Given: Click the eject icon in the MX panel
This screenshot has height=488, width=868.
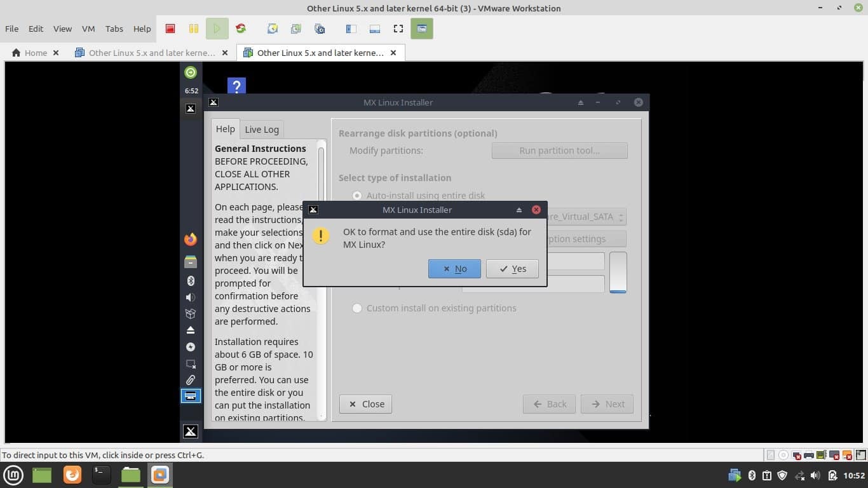Looking at the screenshot, I should 191,330.
